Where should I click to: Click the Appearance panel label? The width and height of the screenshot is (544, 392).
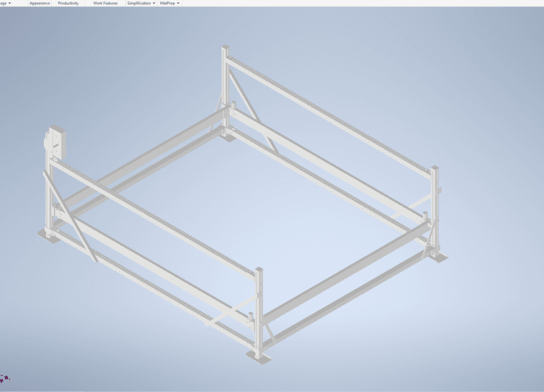coord(40,4)
